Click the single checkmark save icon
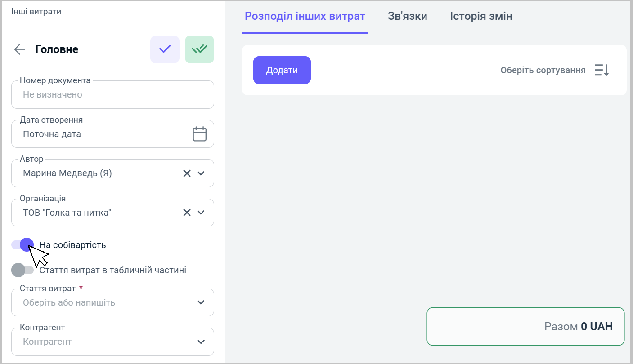633x364 pixels. pos(165,49)
